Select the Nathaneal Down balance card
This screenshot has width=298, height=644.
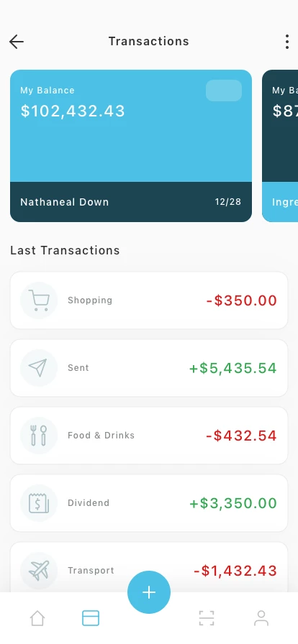[131, 146]
